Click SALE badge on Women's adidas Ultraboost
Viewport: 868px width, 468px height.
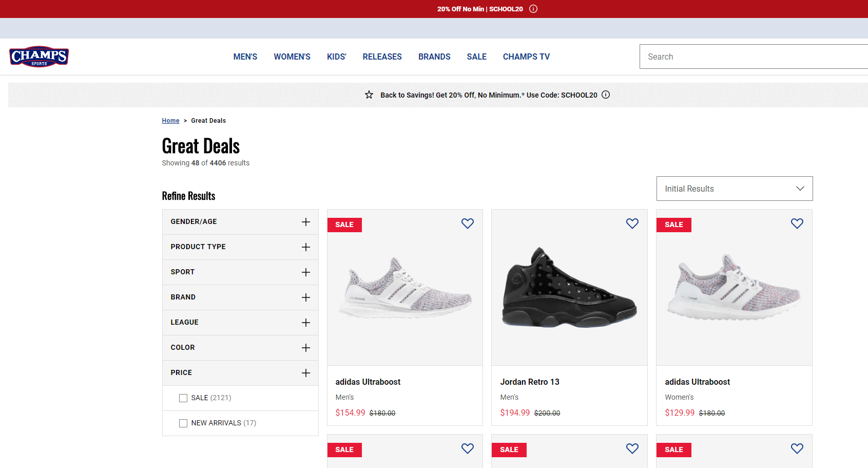674,225
